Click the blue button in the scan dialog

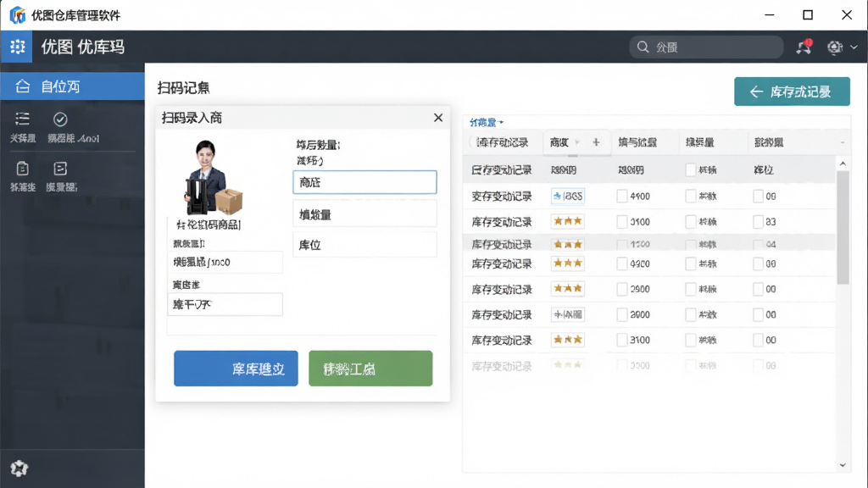(x=236, y=368)
